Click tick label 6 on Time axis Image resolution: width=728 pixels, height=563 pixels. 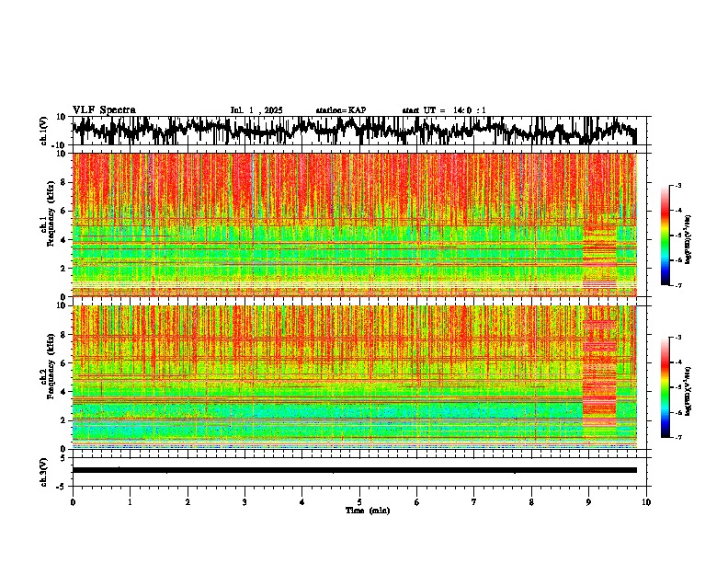417,502
